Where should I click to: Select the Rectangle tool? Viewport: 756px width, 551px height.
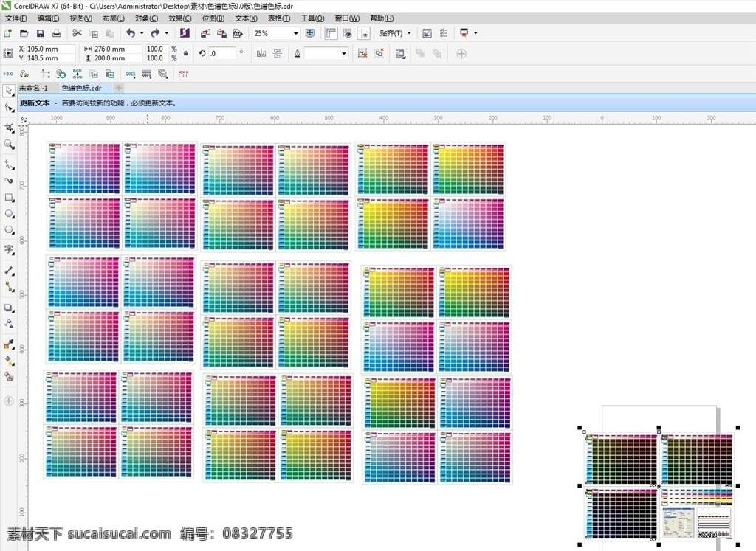[9, 198]
